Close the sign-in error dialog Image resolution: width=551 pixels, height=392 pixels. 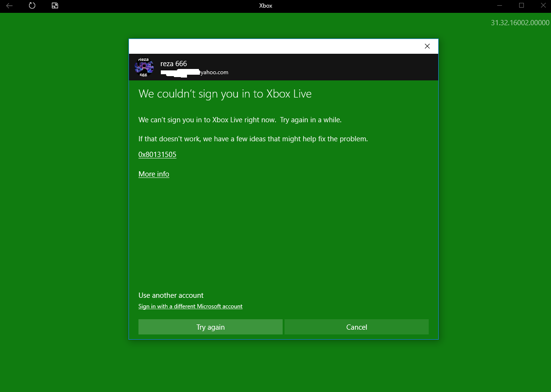pyautogui.click(x=427, y=46)
